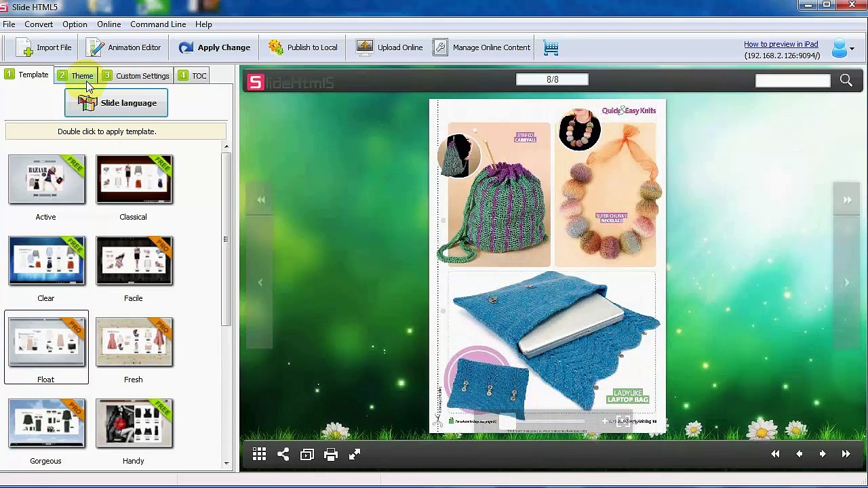Open the thumbnails grid icon
Viewport: 868px width, 488px height.
pos(259,455)
